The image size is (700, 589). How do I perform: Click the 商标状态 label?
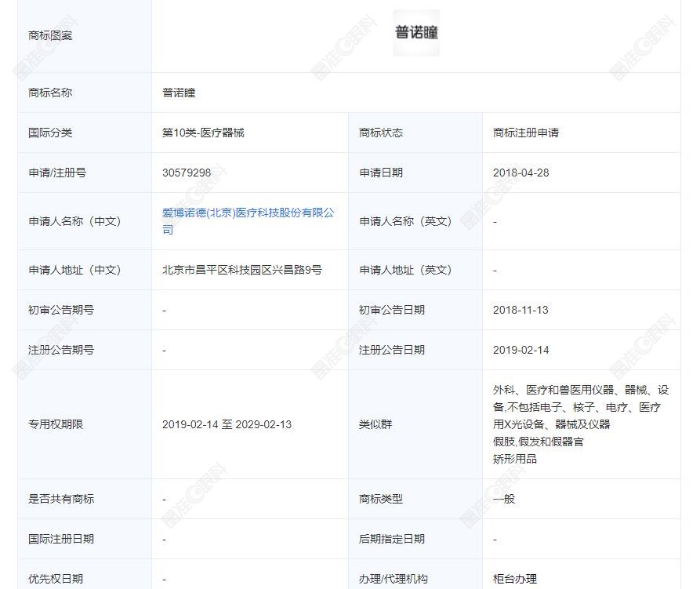[381, 133]
